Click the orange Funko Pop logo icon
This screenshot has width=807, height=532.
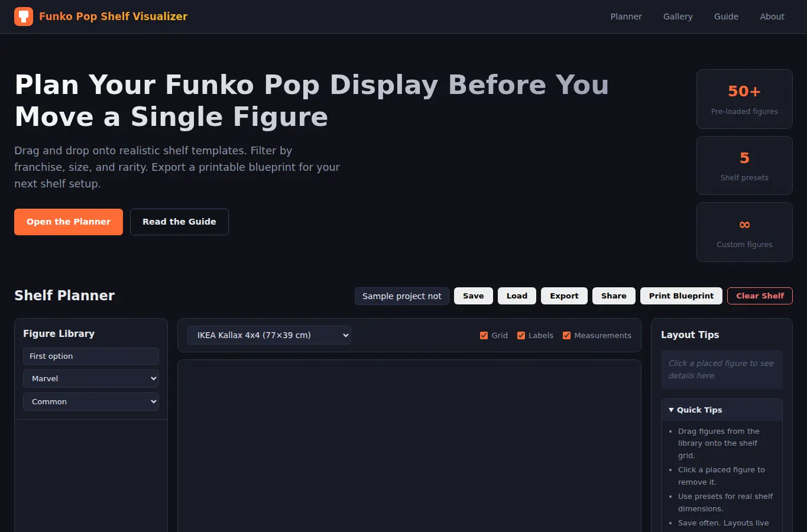click(x=24, y=17)
